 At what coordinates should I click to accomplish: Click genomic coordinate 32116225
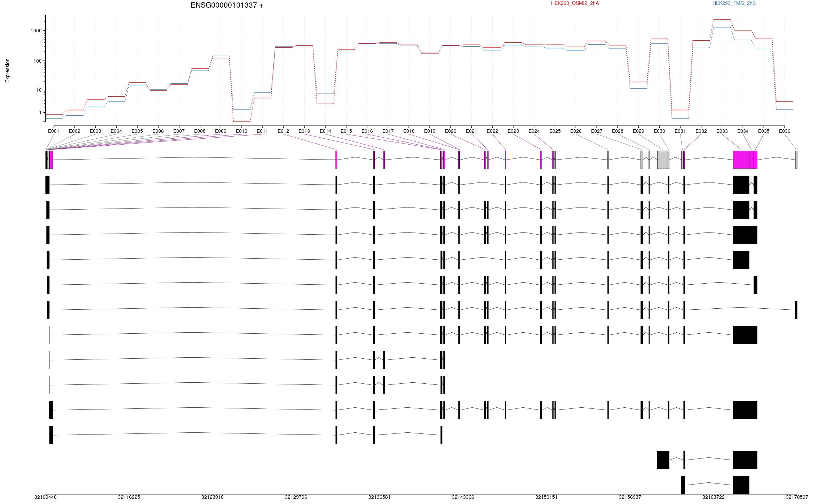129,497
